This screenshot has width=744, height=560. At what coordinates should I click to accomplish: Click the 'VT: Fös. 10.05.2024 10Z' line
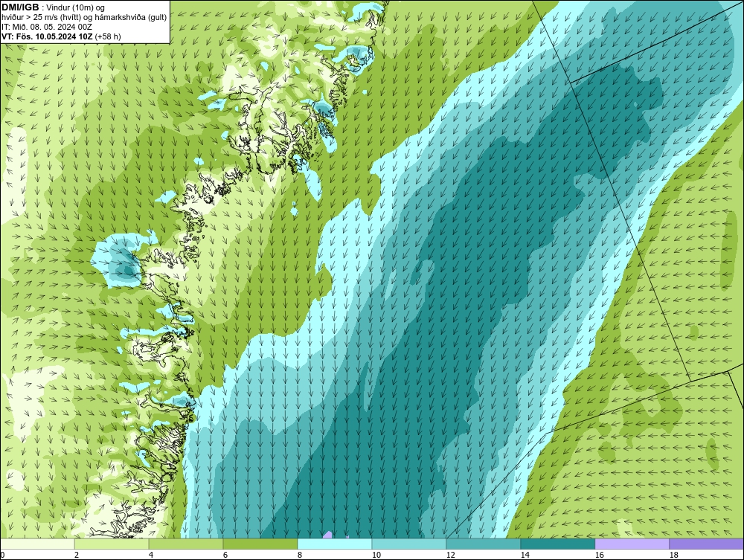coord(48,36)
